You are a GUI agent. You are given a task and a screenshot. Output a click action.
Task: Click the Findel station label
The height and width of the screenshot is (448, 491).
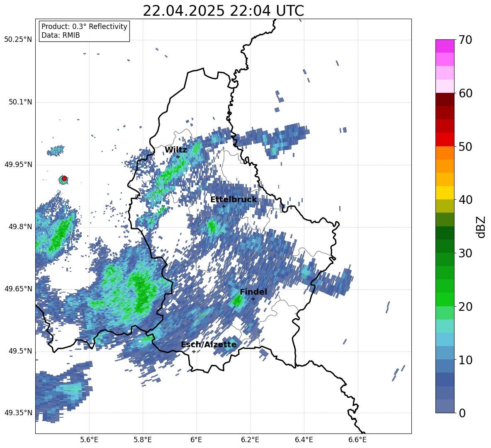[x=253, y=292]
